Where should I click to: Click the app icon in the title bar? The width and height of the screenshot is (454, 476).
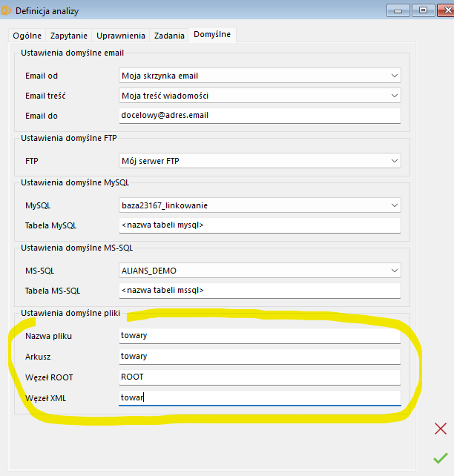[7, 10]
